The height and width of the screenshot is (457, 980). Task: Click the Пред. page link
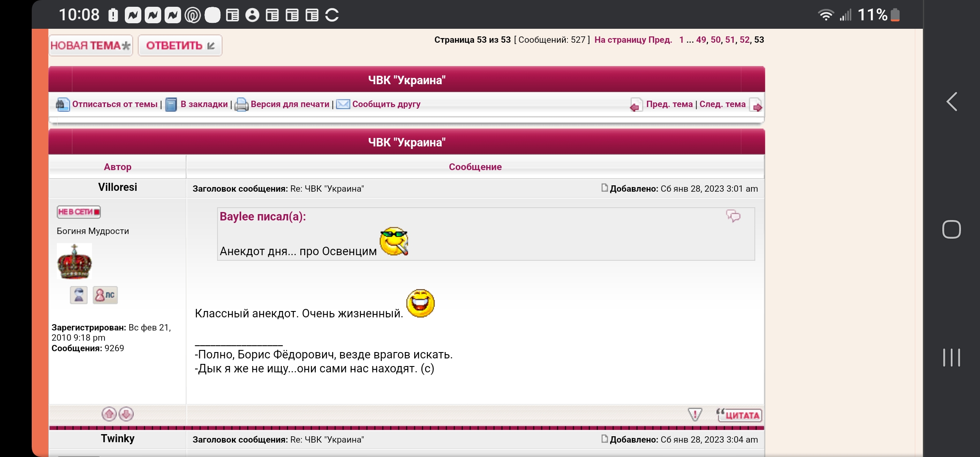click(x=660, y=40)
